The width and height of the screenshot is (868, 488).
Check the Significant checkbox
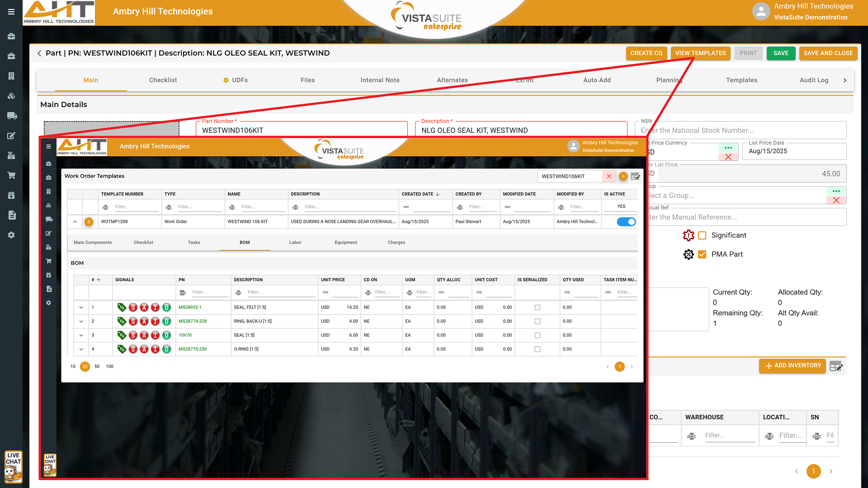pos(702,235)
